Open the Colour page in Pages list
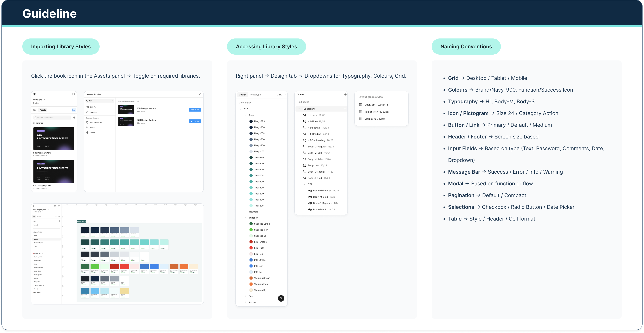 coord(46,239)
